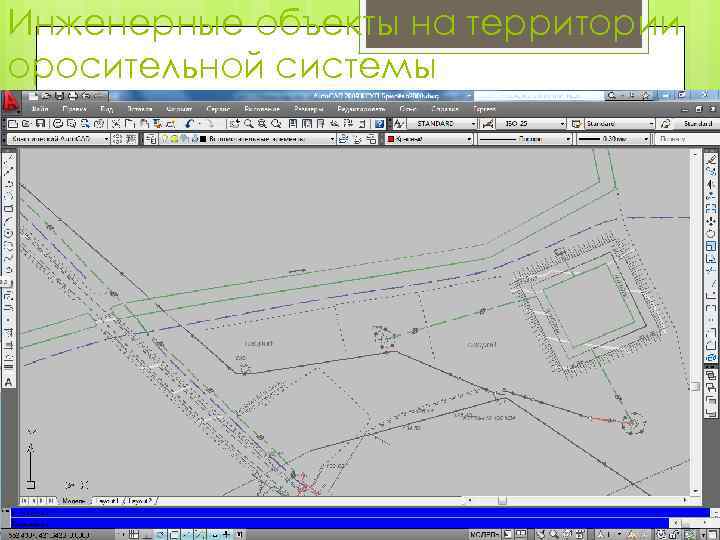
Task: Select the Pan realtime tool
Action: (235, 124)
